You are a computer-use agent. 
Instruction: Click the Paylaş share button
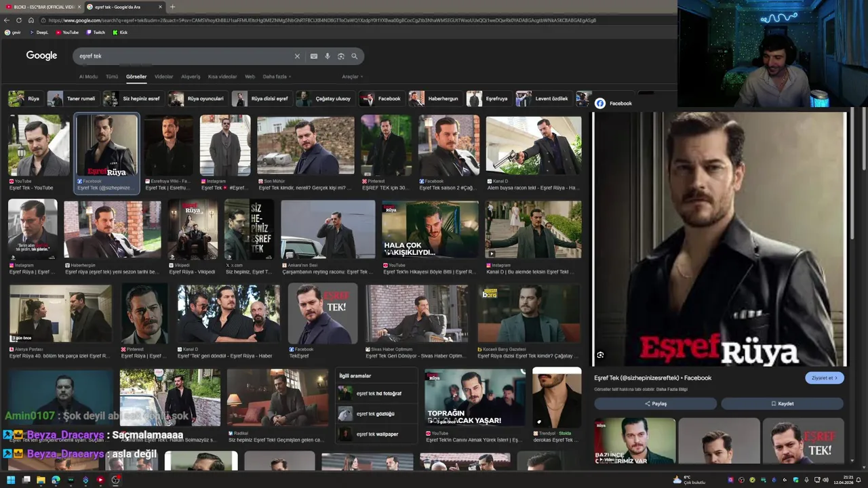(655, 403)
